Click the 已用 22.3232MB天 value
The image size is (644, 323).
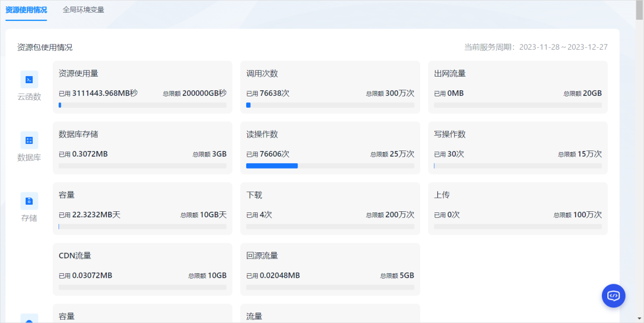pyautogui.click(x=90, y=215)
